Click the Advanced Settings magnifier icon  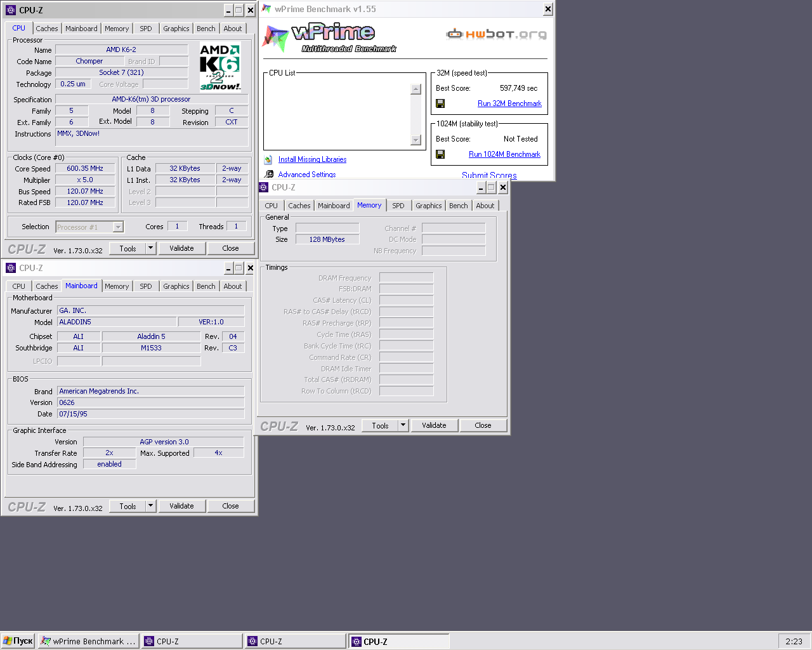[269, 174]
